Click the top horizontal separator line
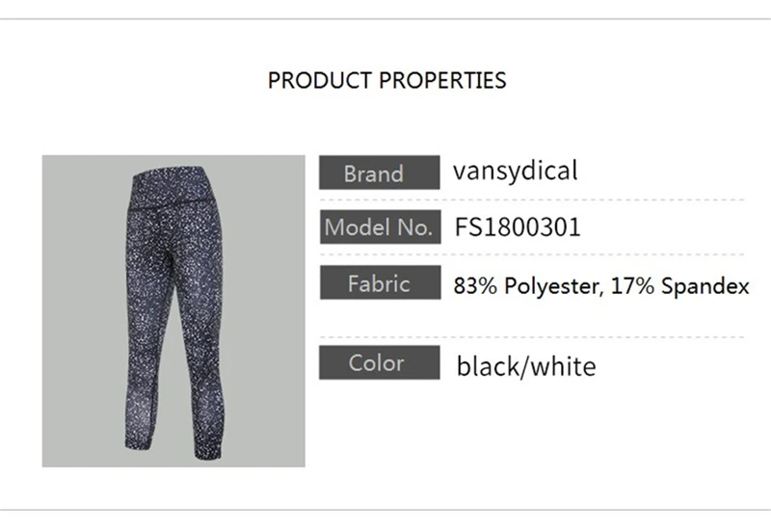The height and width of the screenshot is (532, 771). point(385,19)
